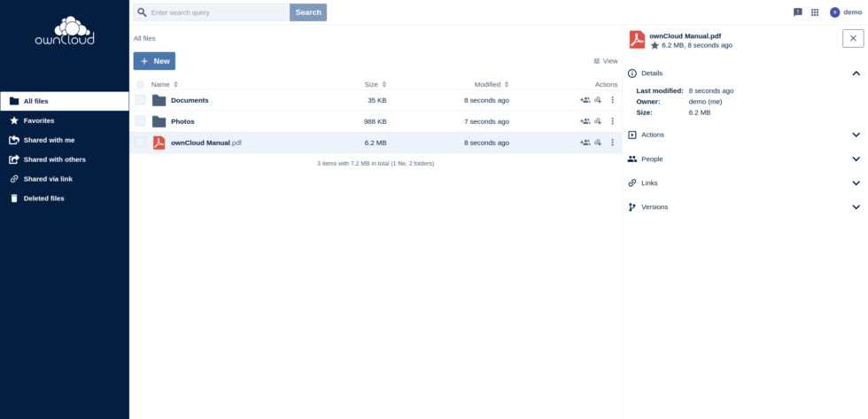Expand the People section chevron

coord(856,159)
